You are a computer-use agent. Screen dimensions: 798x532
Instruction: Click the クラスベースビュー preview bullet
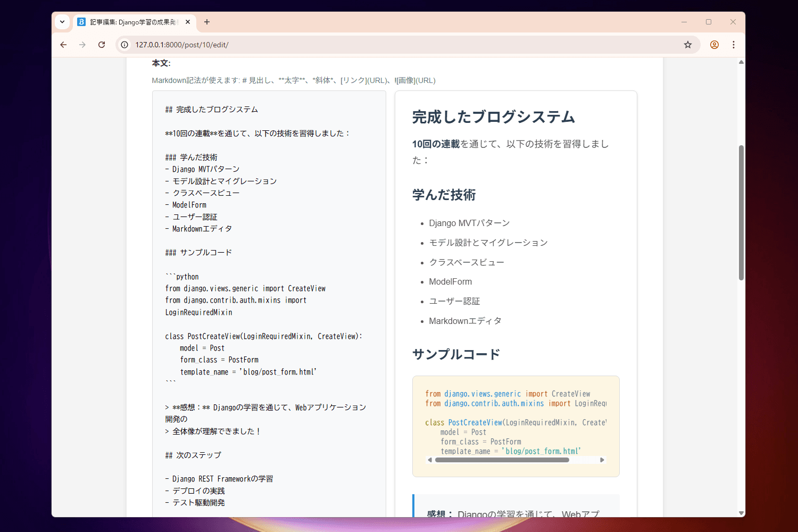pyautogui.click(x=467, y=262)
